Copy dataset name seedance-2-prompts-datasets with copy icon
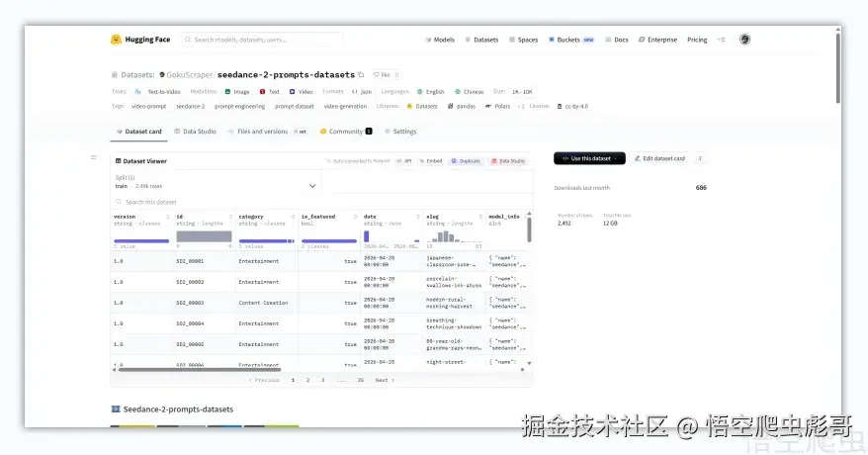Image resolution: width=868 pixels, height=455 pixels. point(361,75)
